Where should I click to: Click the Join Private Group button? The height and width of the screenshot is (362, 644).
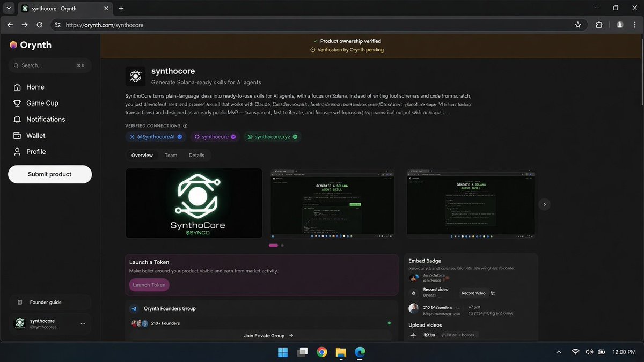268,336
